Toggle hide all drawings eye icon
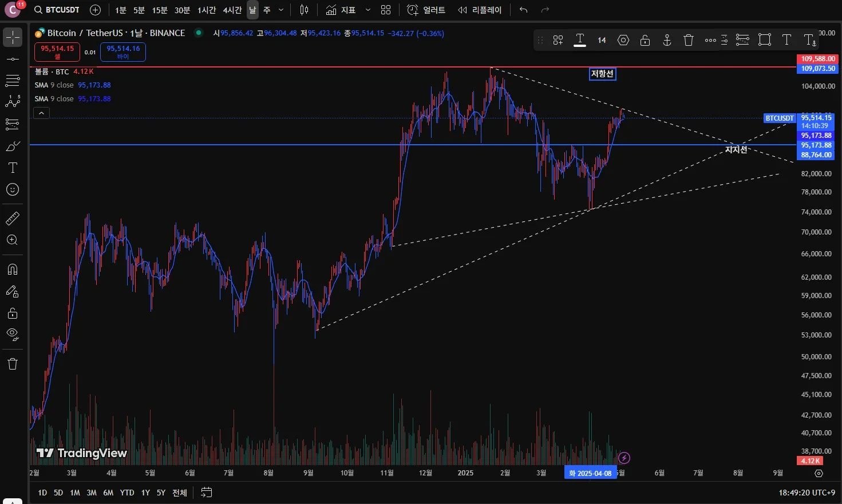The width and height of the screenshot is (842, 504). pos(13,334)
